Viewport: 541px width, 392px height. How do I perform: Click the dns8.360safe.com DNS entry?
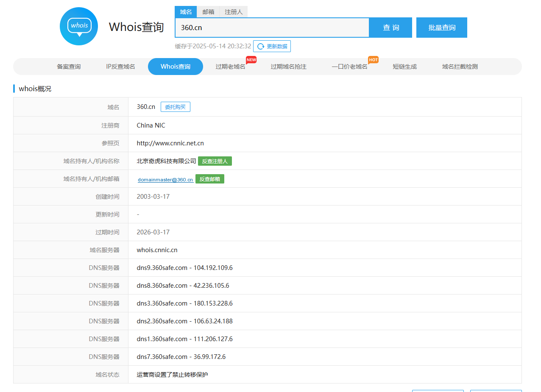[183, 286]
